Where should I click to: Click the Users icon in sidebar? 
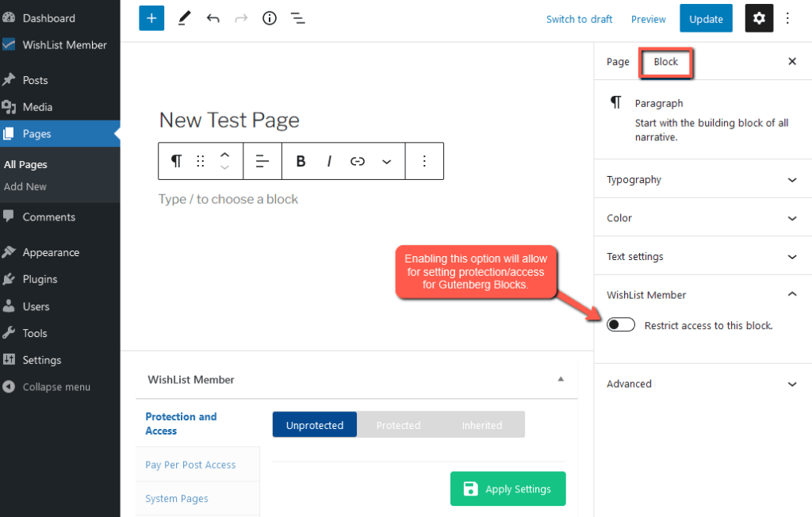9,305
